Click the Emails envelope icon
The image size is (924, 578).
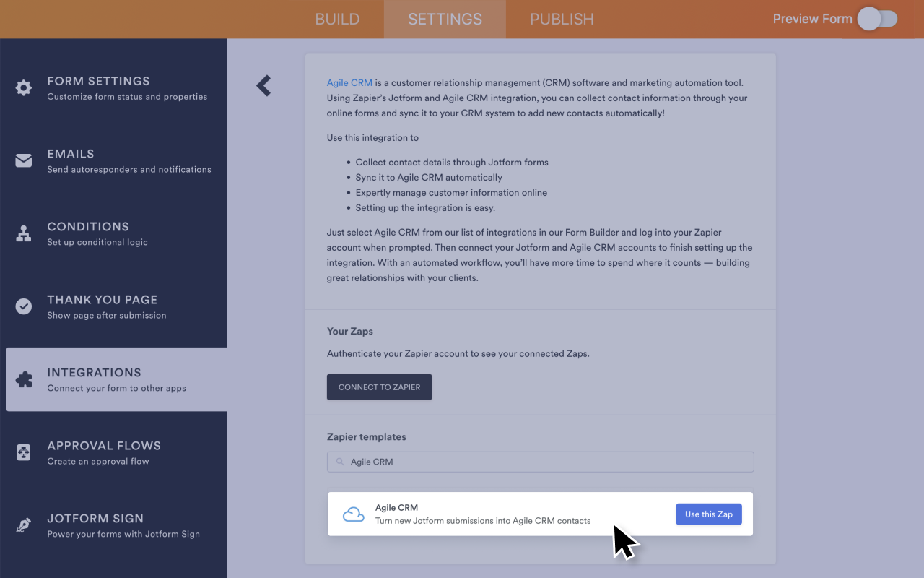tap(24, 160)
